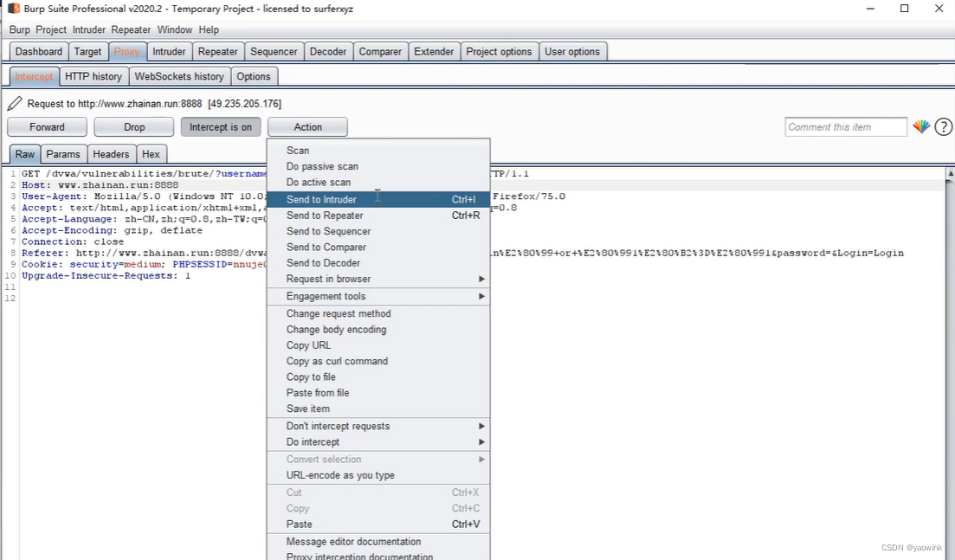Open the Window menu
The height and width of the screenshot is (560, 955).
click(x=175, y=29)
